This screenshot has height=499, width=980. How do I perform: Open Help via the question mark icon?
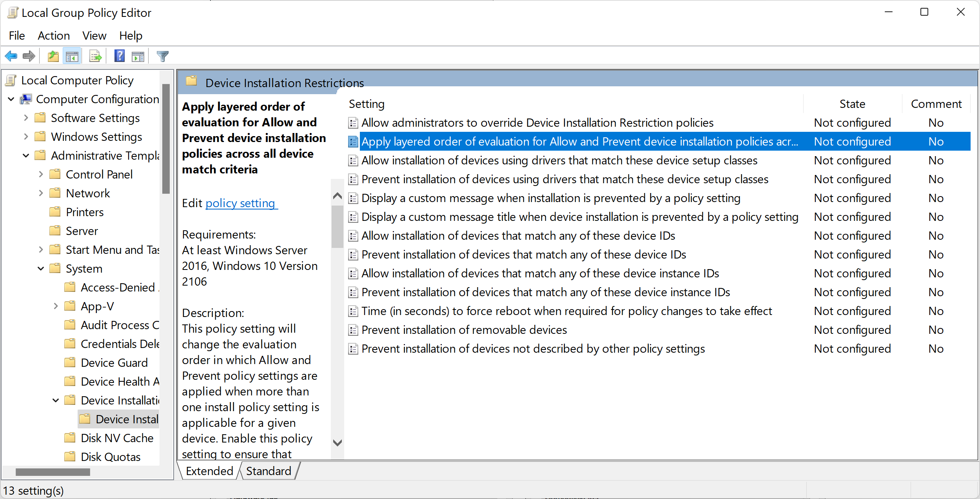point(119,56)
